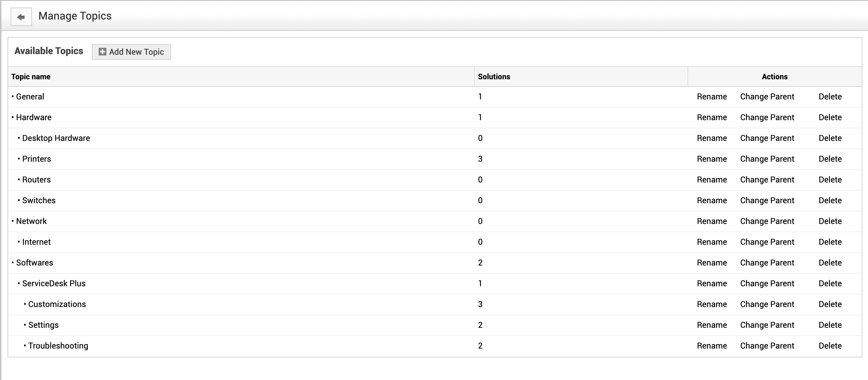Click the plus icon in Add New Topic
This screenshot has width=868, height=380.
pyautogui.click(x=103, y=52)
